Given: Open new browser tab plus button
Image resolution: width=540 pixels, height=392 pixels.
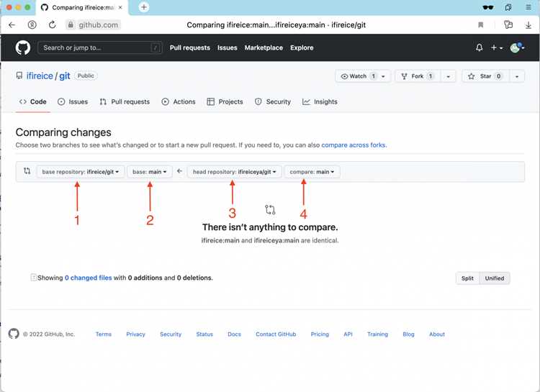Looking at the screenshot, I should (143, 7).
